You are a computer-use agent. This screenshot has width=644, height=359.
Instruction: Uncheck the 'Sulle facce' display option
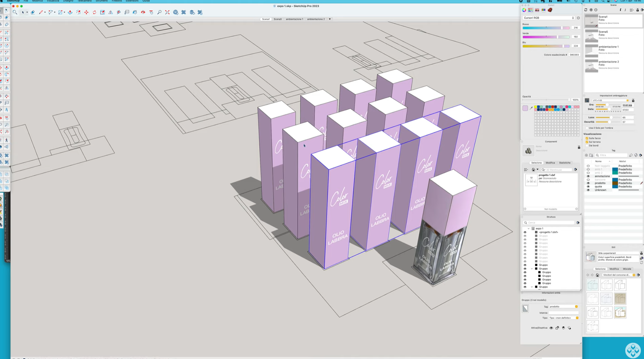tap(587, 138)
